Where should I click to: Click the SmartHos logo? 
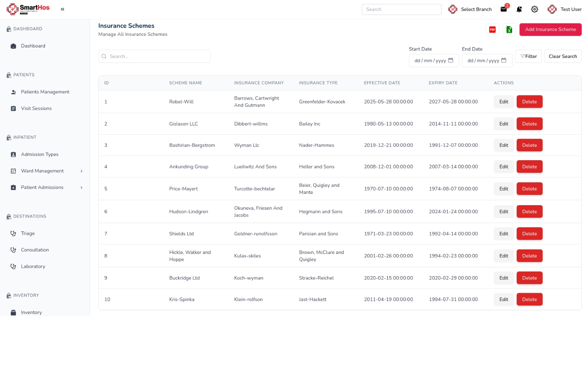coord(28,9)
